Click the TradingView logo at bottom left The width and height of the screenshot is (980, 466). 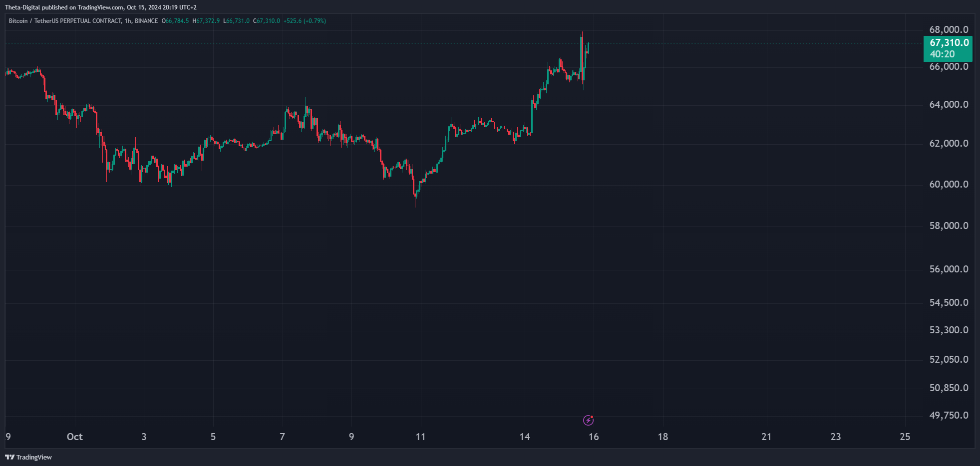(x=28, y=457)
